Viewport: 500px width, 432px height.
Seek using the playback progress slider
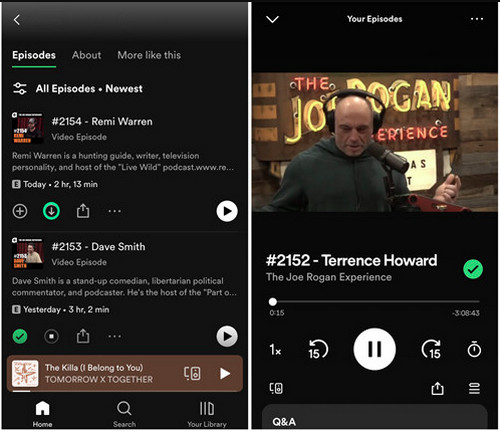pos(375,302)
